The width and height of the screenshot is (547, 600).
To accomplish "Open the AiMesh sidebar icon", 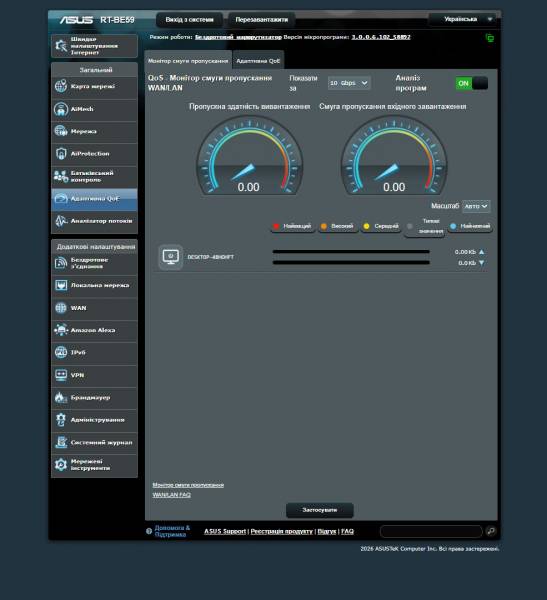I will click(61, 109).
